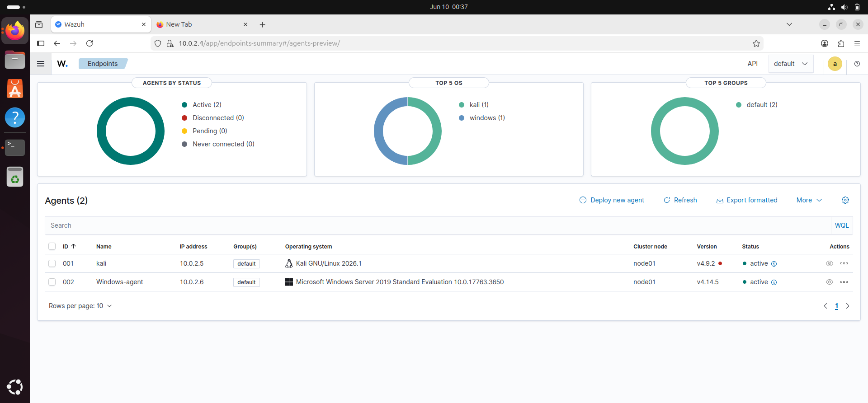The height and width of the screenshot is (403, 868).
Task: Open Firefox extensions icon
Action: point(841,43)
